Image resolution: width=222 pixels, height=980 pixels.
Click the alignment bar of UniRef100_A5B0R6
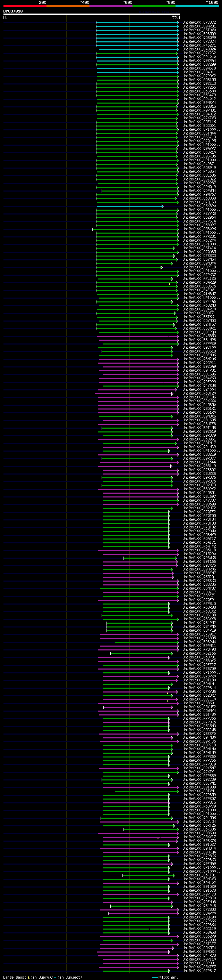(x=136, y=229)
